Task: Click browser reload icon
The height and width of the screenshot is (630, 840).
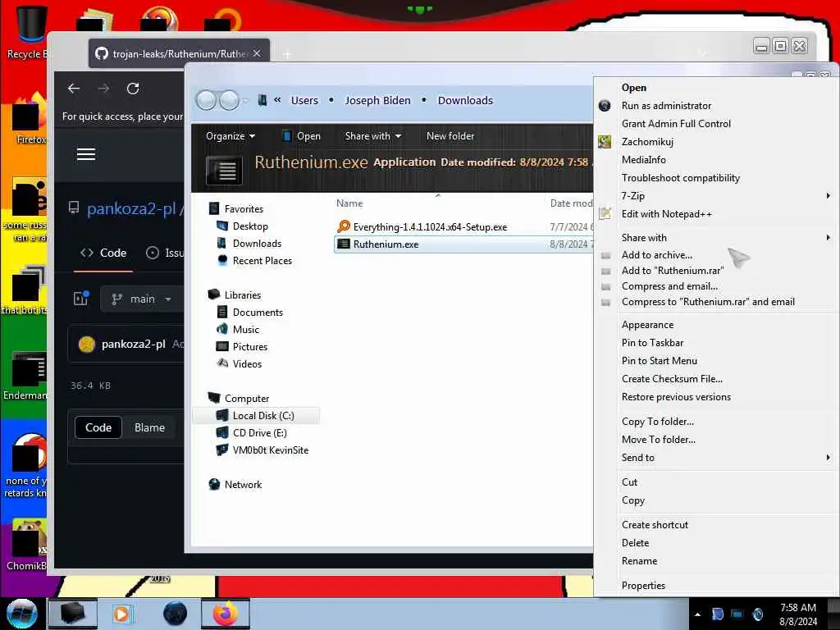Action: pos(133,89)
